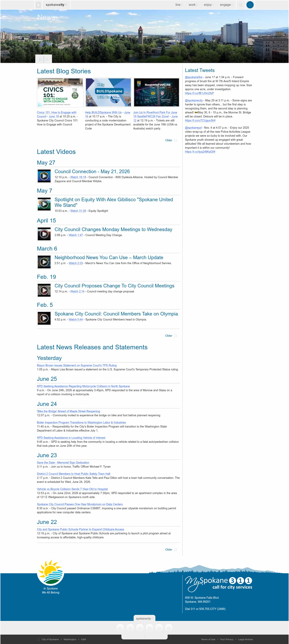
Task: Click the rightmost round social icon in footer
Action: coord(169,628)
